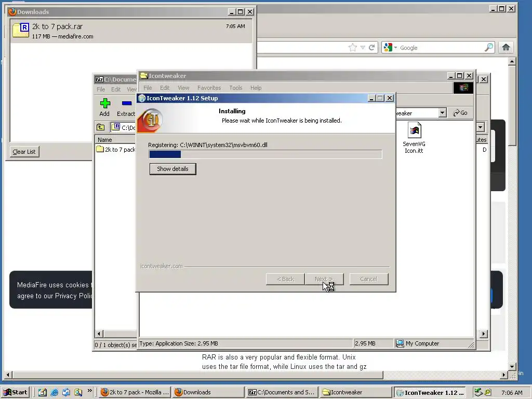Open File menu in Icontweaker window
Viewport: 532px width, 399px height.
(x=148, y=88)
